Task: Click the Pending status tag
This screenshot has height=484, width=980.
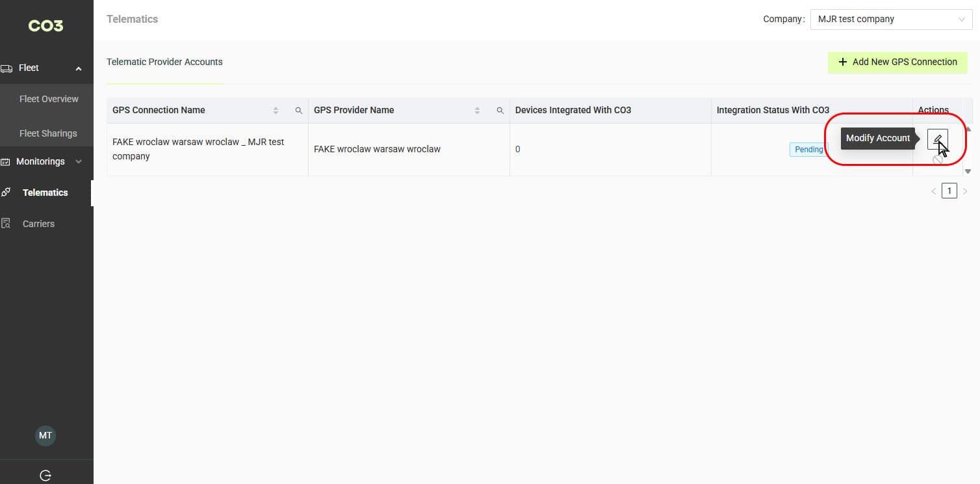Action: (808, 150)
